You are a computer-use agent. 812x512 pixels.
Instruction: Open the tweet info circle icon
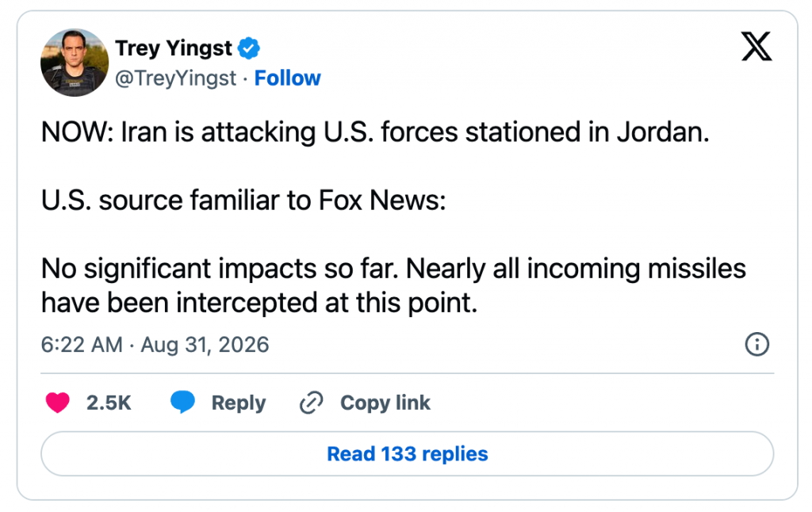point(757,344)
